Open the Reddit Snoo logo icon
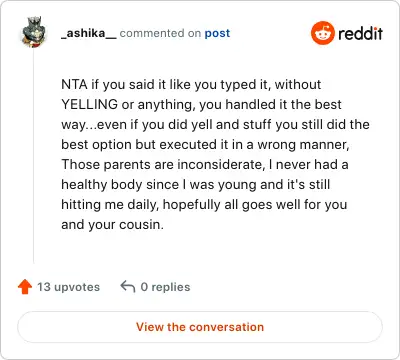The image size is (400, 360). tap(322, 33)
